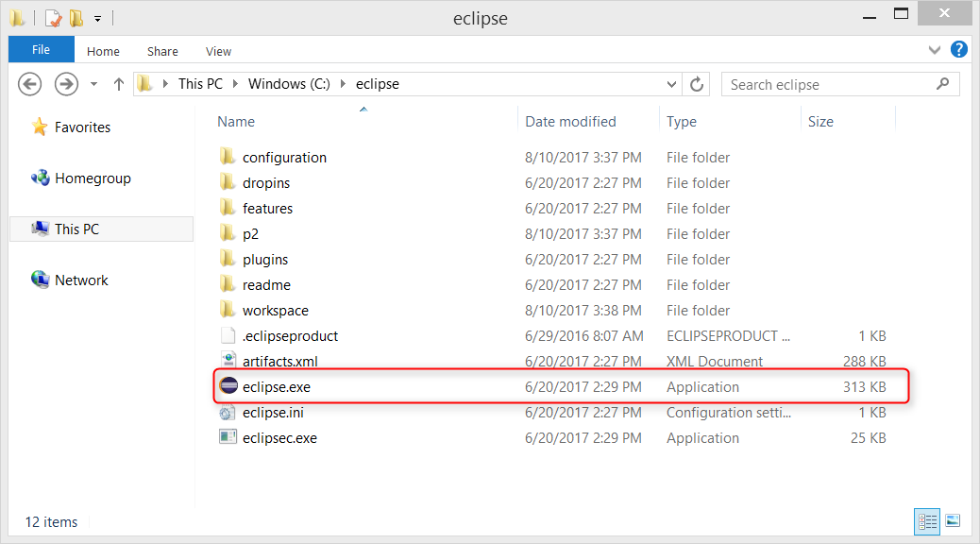Viewport: 980px width, 544px height.
Task: Expand the ribbon with the chevron
Action: click(x=935, y=50)
